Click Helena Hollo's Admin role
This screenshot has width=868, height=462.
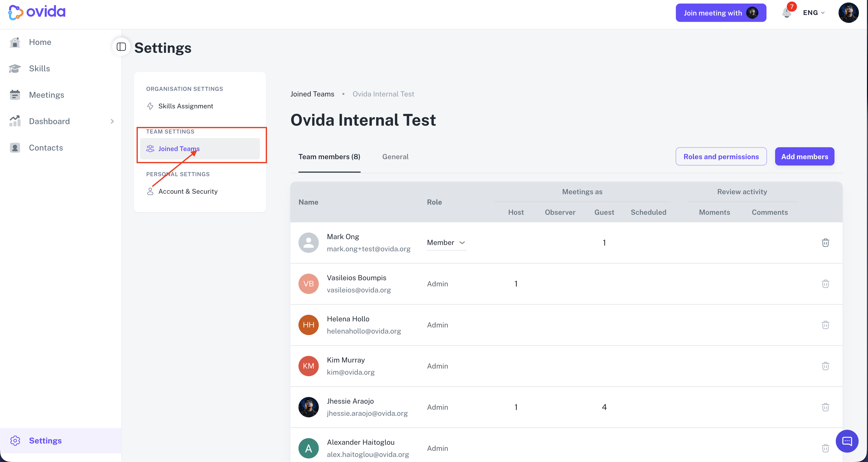click(x=437, y=325)
